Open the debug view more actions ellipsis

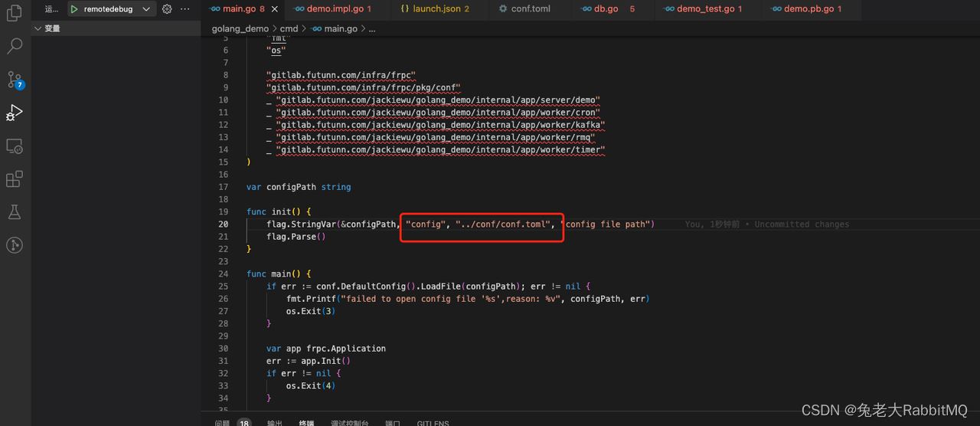(185, 9)
